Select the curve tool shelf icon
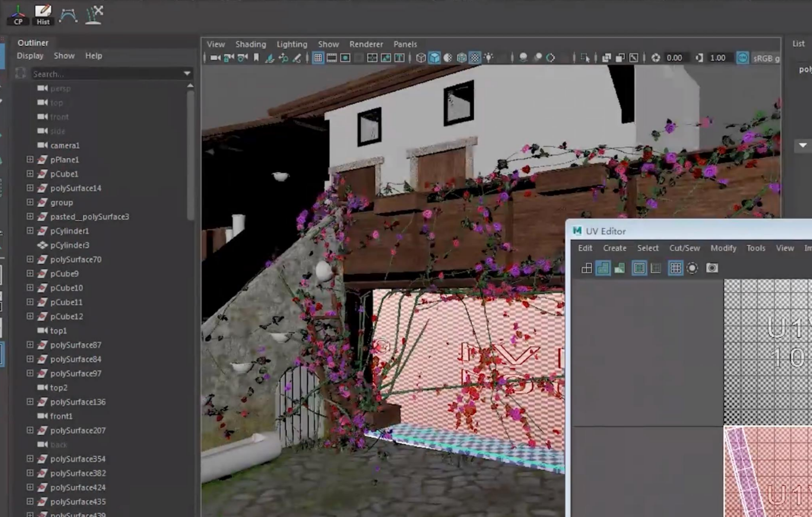This screenshot has height=517, width=812. pos(68,15)
